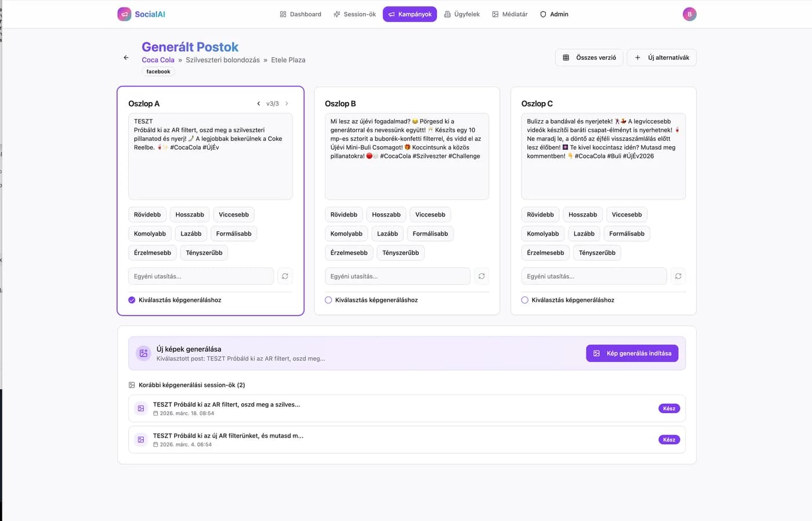812x521 pixels.
Task: Open the Admin menu item
Action: click(x=554, y=14)
